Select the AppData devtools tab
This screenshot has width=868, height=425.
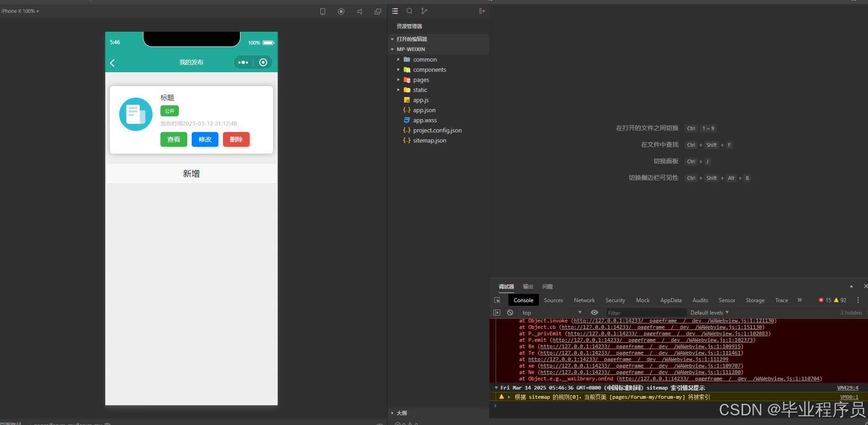pyautogui.click(x=671, y=300)
